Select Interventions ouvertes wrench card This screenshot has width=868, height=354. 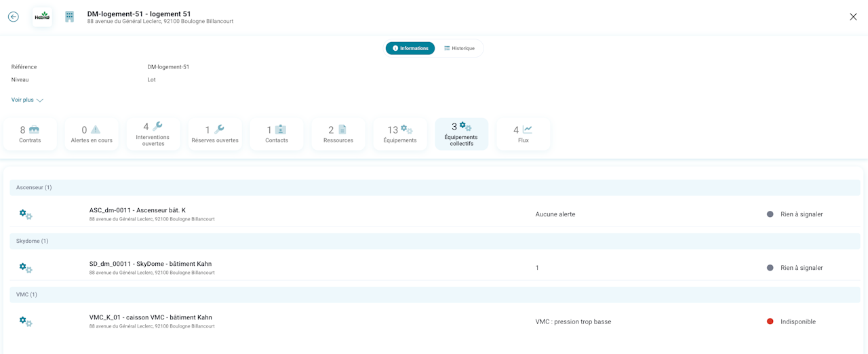coord(153,134)
